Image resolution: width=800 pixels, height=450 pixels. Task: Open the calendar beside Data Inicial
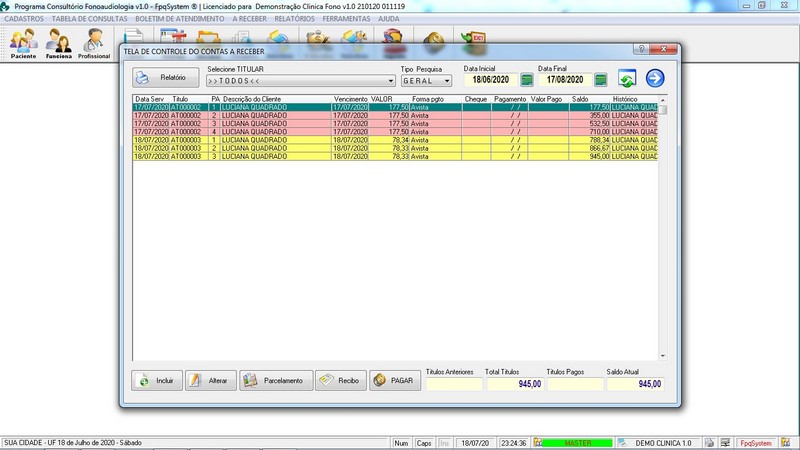tap(526, 80)
